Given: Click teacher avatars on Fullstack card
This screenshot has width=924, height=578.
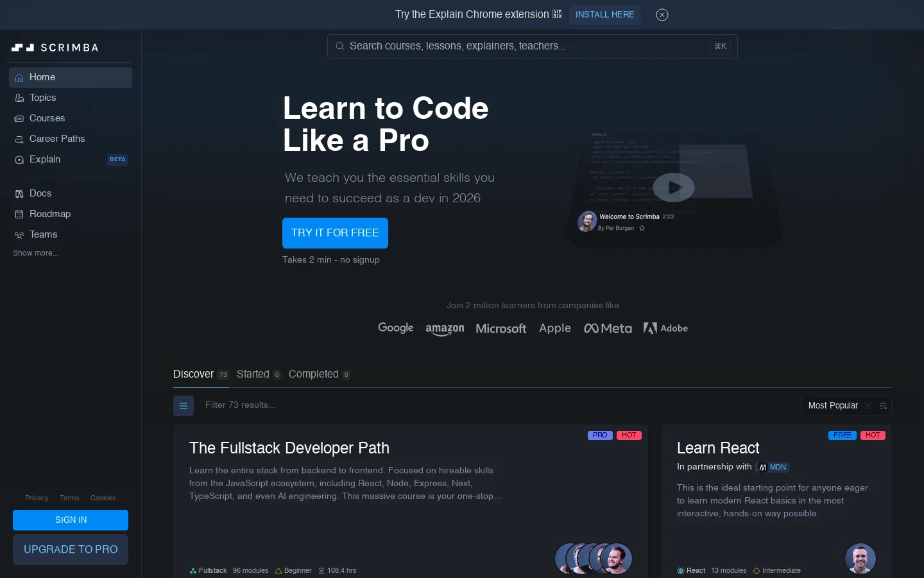Looking at the screenshot, I should click(x=594, y=559).
